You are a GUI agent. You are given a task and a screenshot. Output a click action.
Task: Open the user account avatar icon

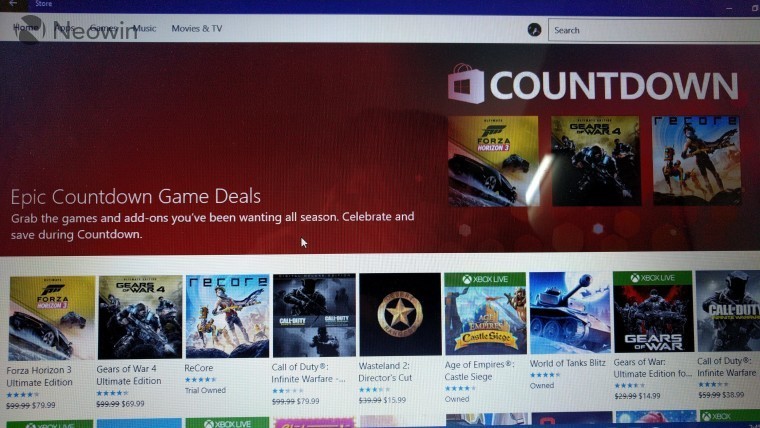tap(534, 30)
